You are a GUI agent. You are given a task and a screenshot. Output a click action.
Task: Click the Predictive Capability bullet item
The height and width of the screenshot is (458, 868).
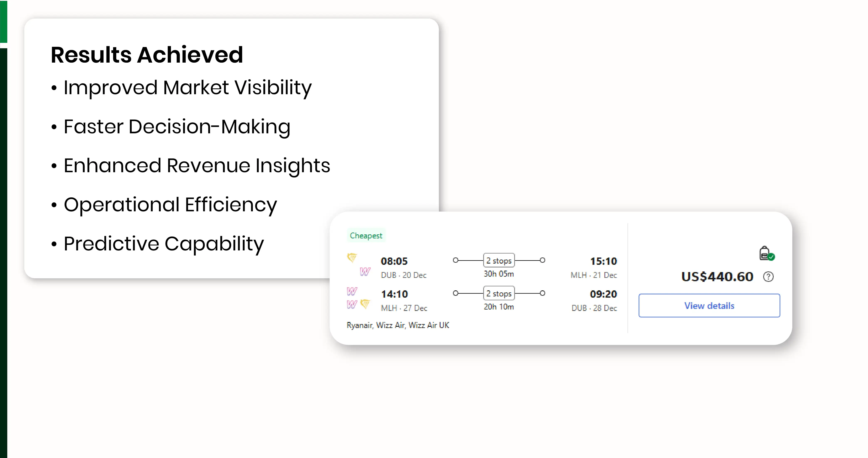(163, 244)
